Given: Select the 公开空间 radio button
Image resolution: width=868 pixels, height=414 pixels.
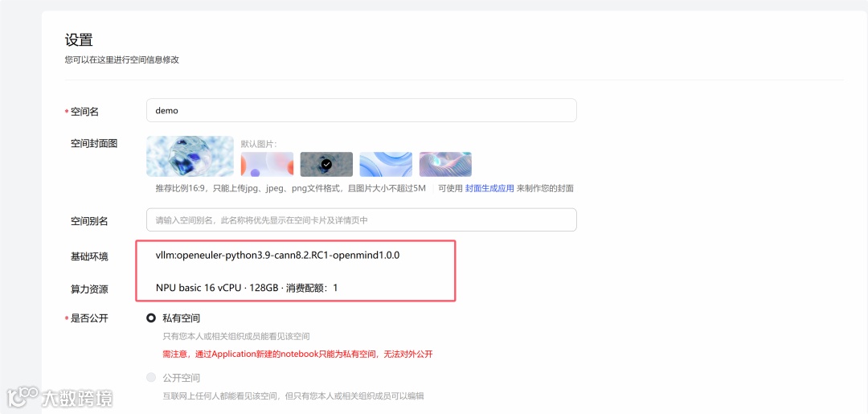Looking at the screenshot, I should click(x=150, y=378).
